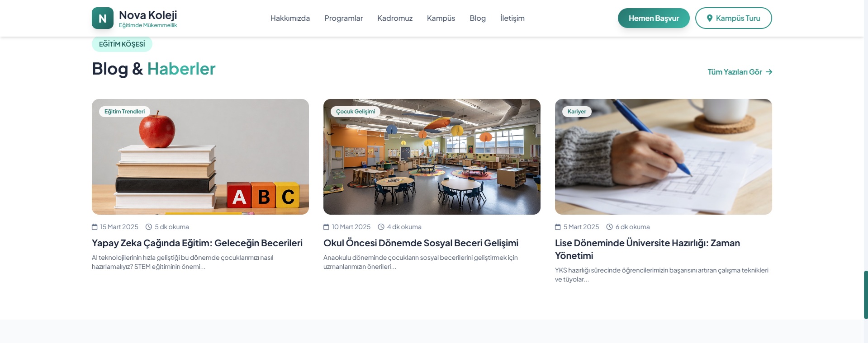Click the map pin icon in Kampüs Turu
The height and width of the screenshot is (343, 868).
click(x=710, y=18)
